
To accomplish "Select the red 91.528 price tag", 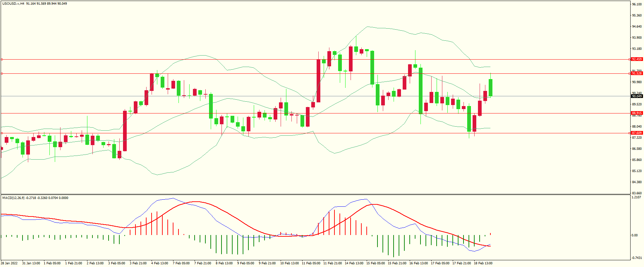I will click(x=637, y=73).
